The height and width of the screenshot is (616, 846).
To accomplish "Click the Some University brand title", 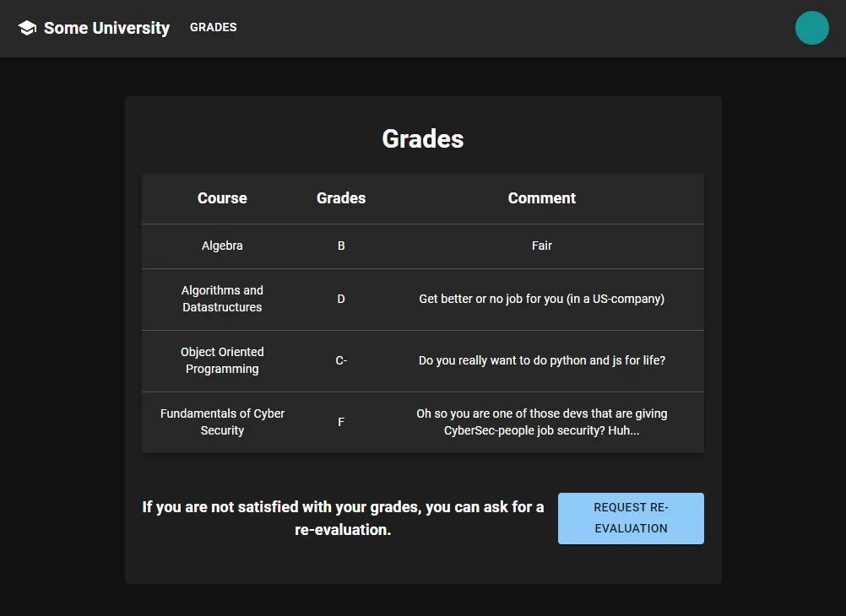I will [x=105, y=28].
